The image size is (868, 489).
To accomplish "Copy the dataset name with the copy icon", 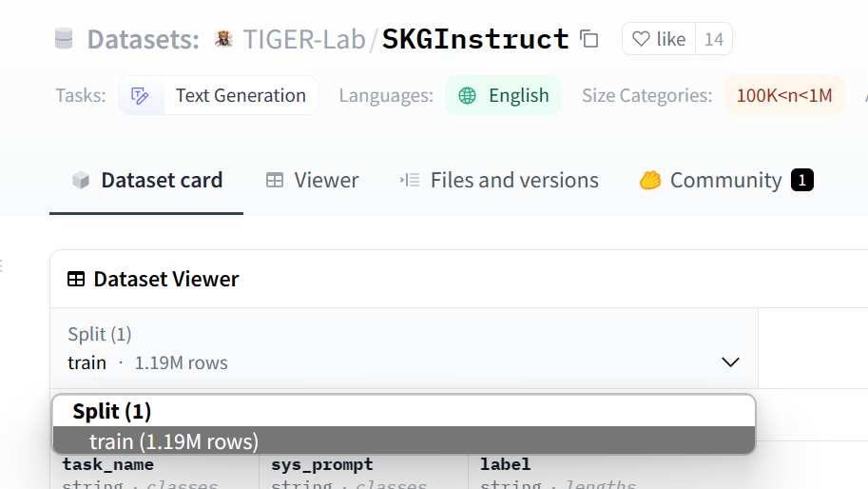I will point(589,39).
